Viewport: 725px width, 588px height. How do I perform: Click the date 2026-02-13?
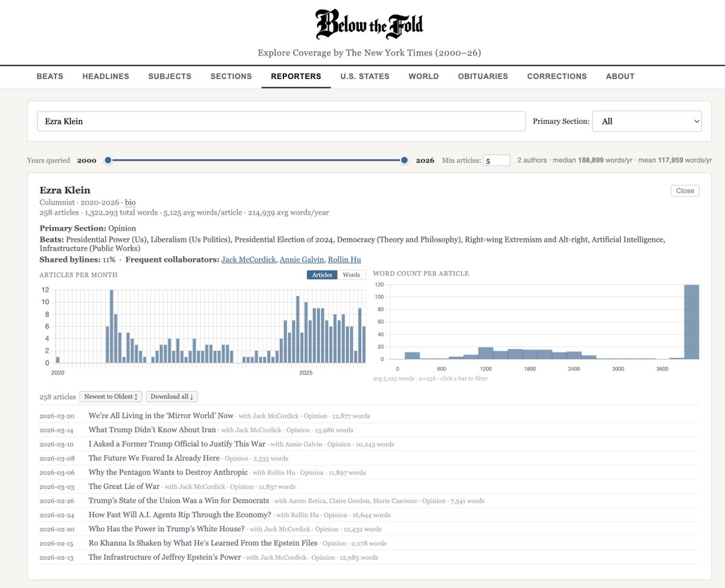[x=57, y=557]
